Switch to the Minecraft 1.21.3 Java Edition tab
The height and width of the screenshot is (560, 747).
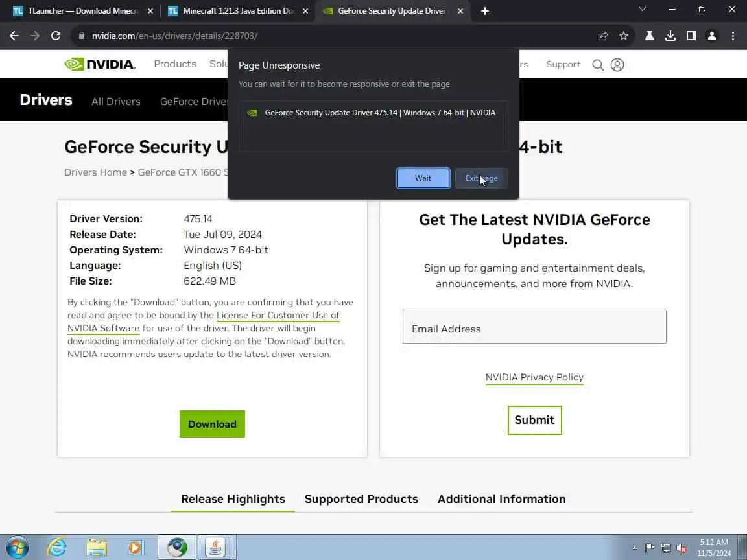click(x=237, y=11)
